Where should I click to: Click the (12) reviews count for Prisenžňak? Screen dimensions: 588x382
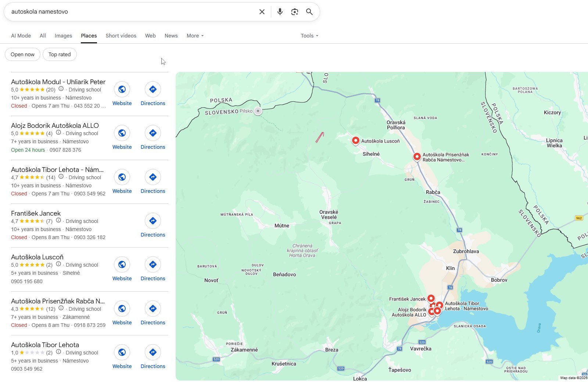pos(51,309)
